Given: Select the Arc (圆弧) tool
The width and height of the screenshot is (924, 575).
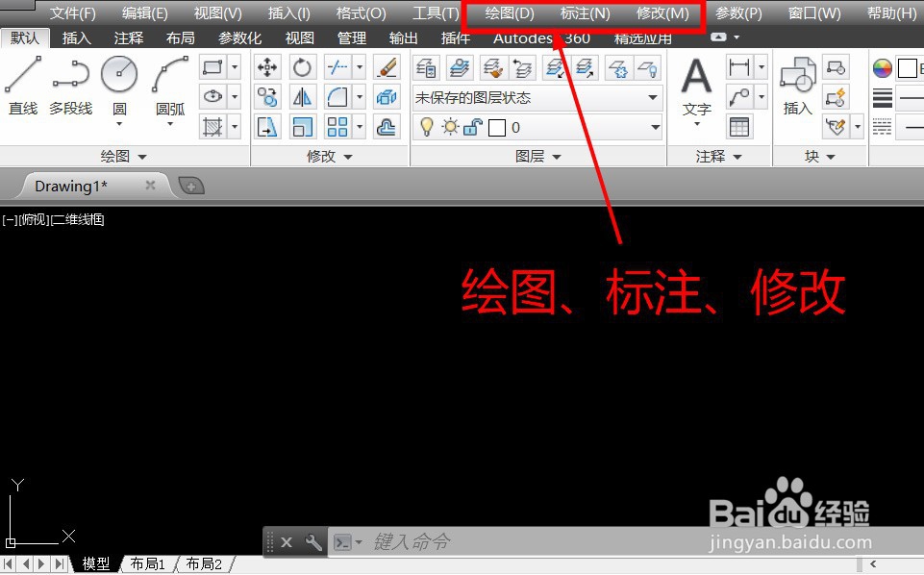Looking at the screenshot, I should [170, 86].
